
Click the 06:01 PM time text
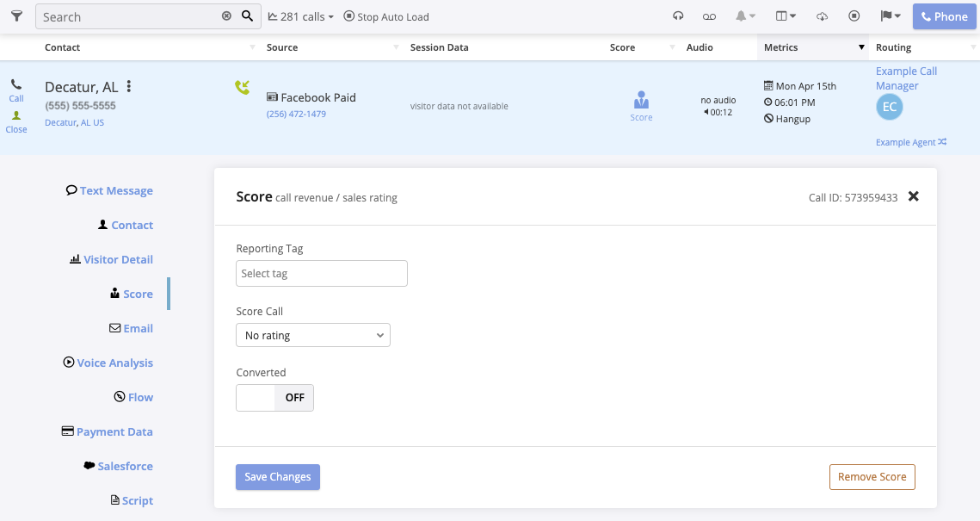pos(795,102)
